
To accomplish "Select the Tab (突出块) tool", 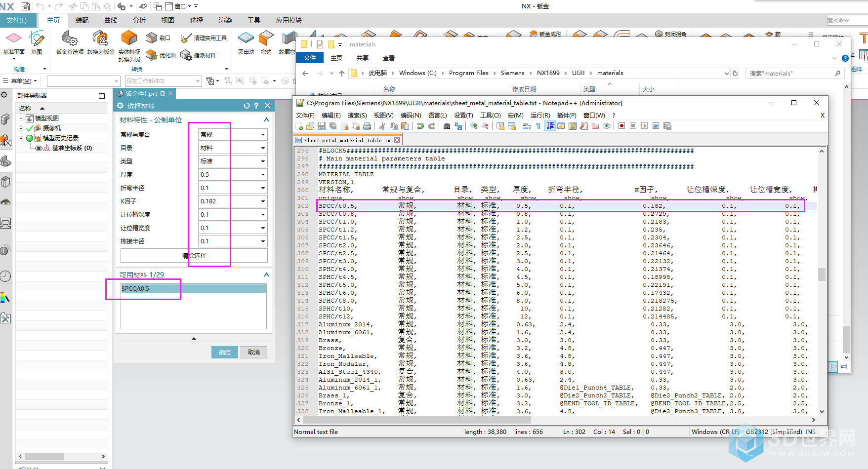I will click(246, 42).
